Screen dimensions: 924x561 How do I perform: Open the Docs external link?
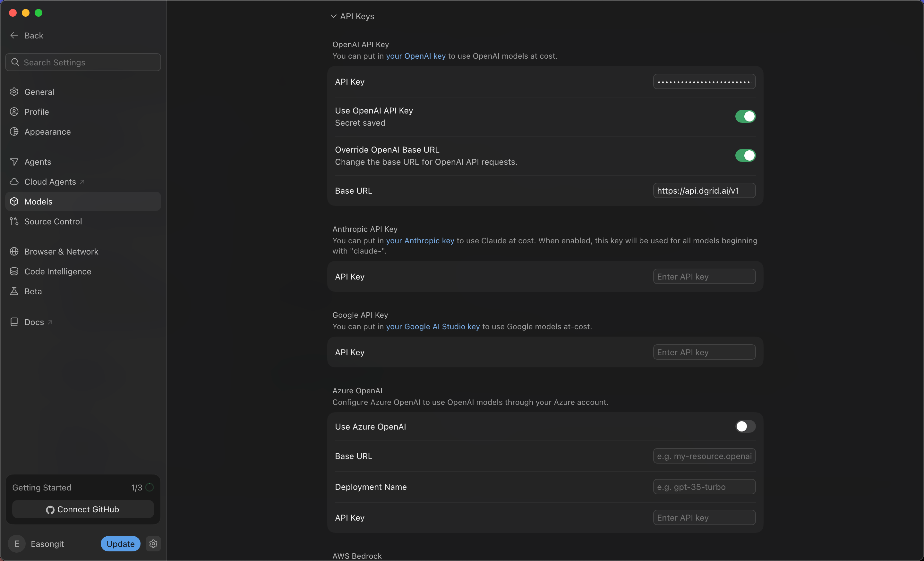(x=83, y=322)
